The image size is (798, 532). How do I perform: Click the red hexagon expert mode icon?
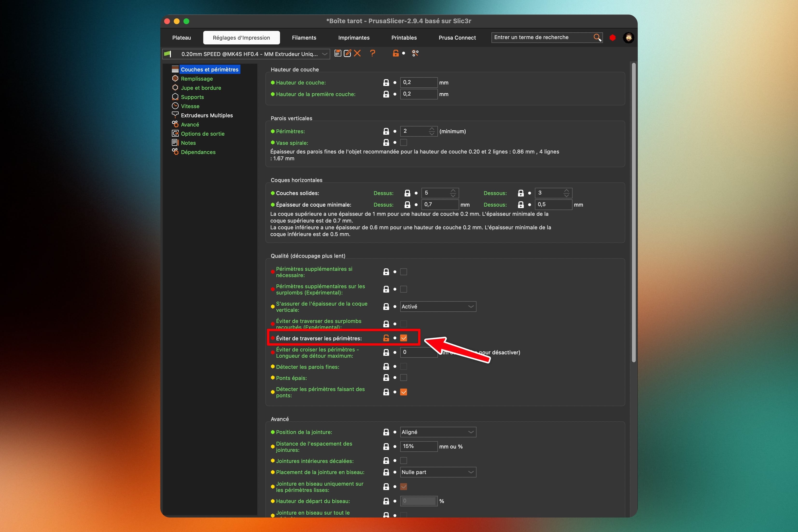[x=612, y=38]
